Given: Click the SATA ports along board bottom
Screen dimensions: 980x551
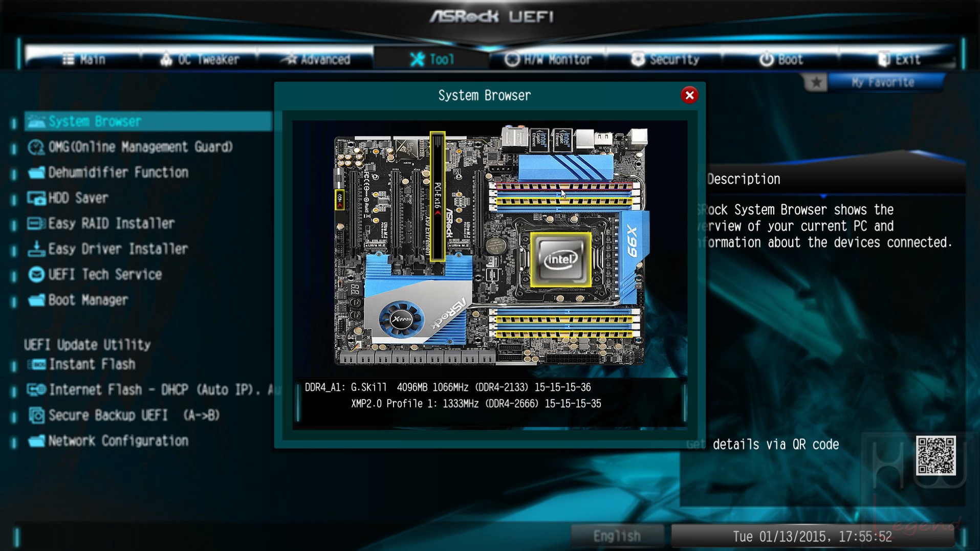Looking at the screenshot, I should tap(417, 358).
